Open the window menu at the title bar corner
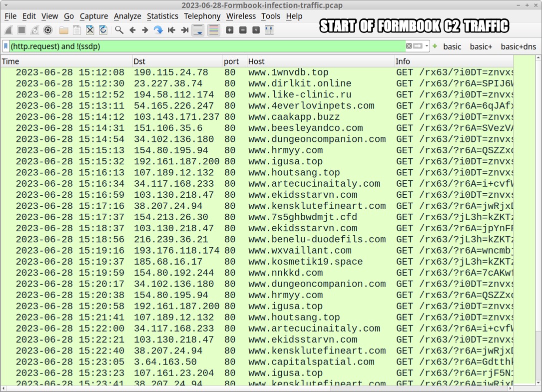The image size is (542, 392). (6, 5)
